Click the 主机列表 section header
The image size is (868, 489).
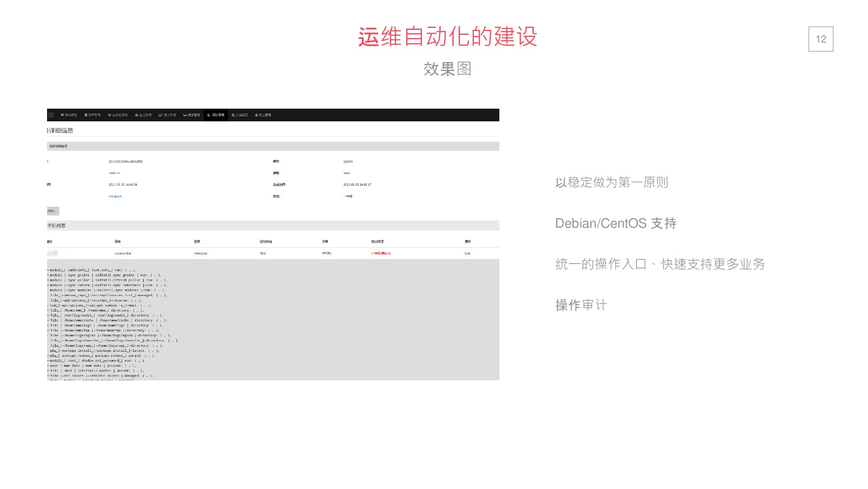pyautogui.click(x=273, y=225)
